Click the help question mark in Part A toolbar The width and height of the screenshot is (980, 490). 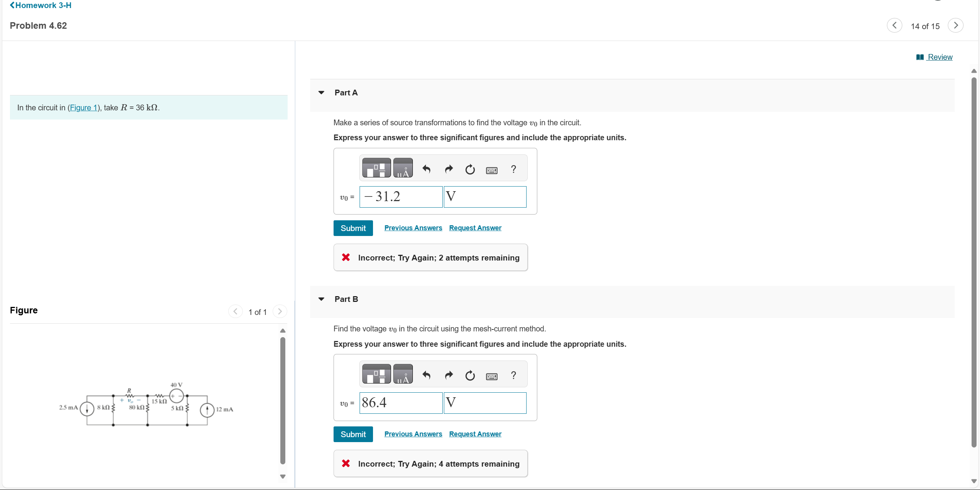click(513, 169)
